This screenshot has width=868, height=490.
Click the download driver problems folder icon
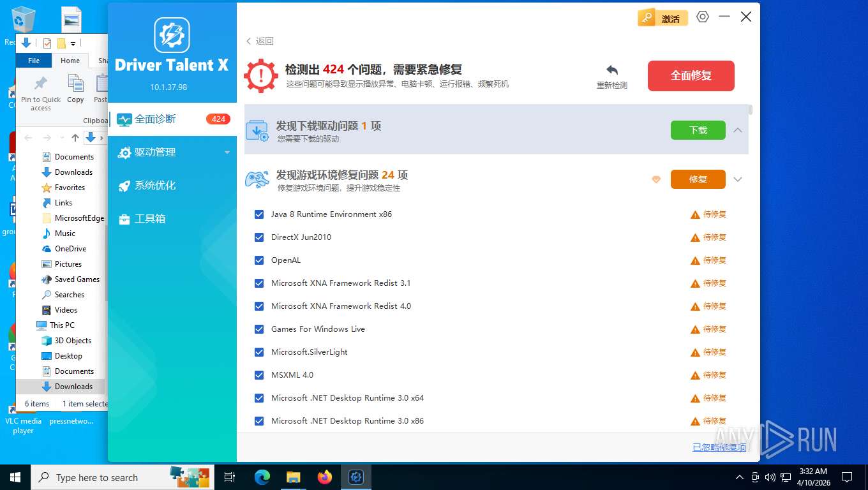point(257,130)
